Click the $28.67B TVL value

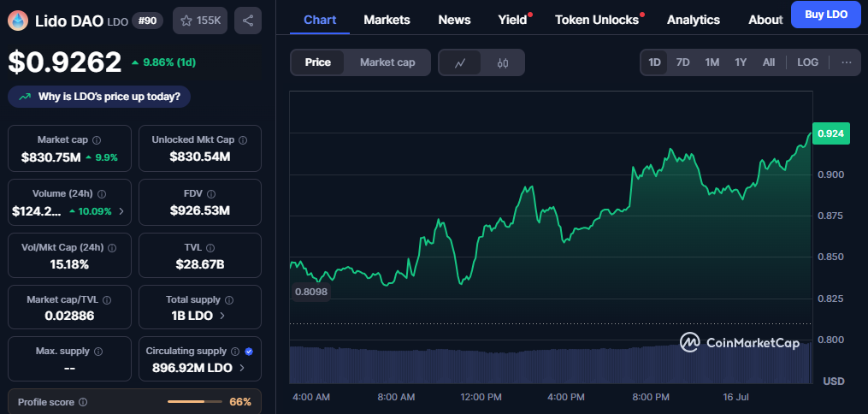point(200,264)
